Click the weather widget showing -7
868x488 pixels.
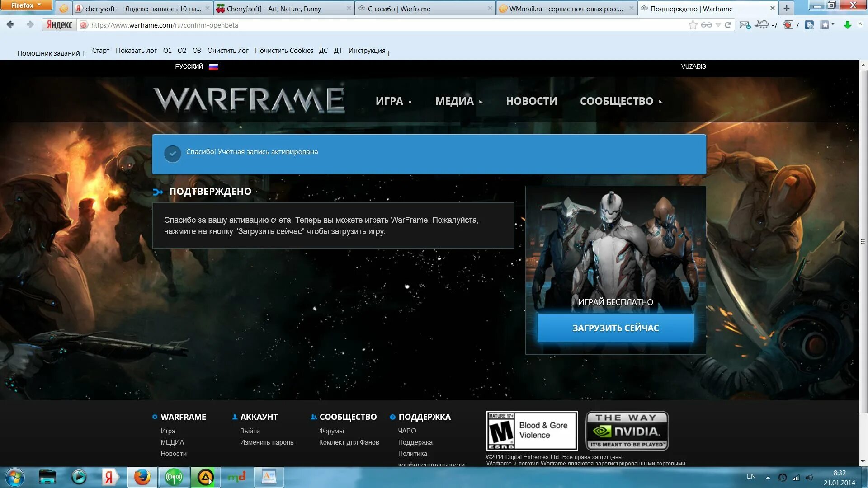coord(766,25)
